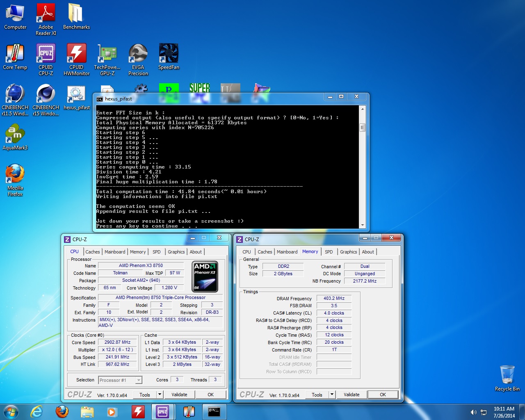Launch TechPowerUp GPU-Z desktop shortcut
Image resolution: width=525 pixels, height=420 pixels.
pyautogui.click(x=107, y=59)
